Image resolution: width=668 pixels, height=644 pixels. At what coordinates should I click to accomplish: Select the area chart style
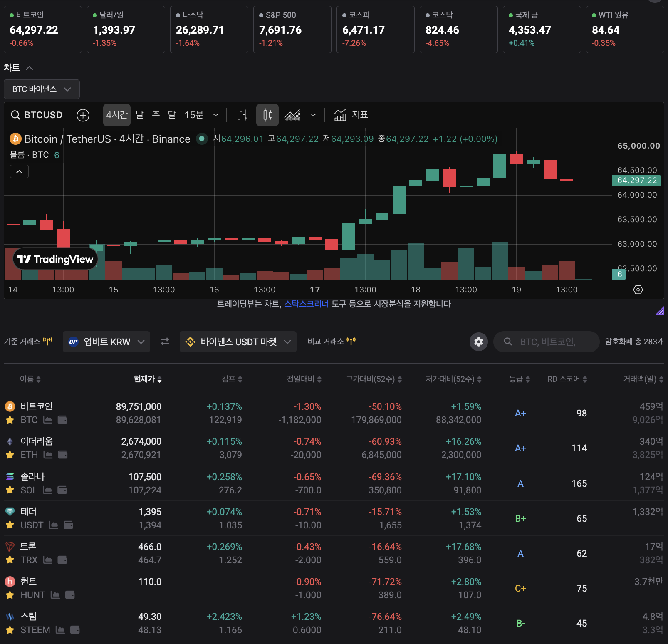pos(292,115)
